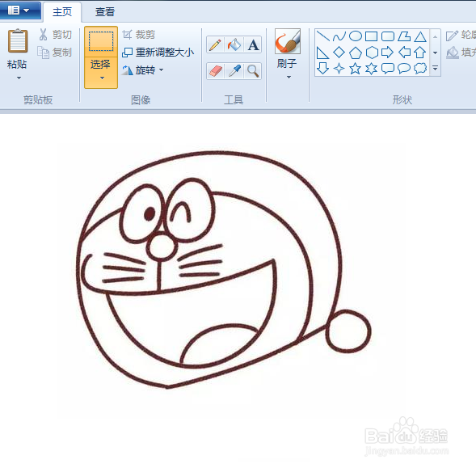The height and width of the screenshot is (468, 476).
Task: Select the Text tool
Action: (253, 44)
